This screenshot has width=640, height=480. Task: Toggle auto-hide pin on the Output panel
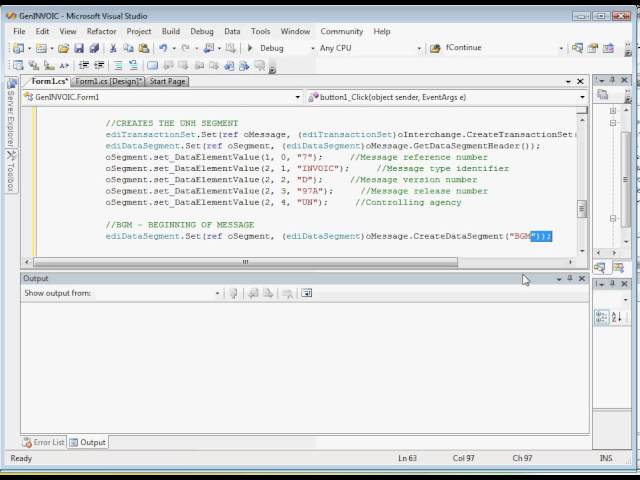click(570, 278)
